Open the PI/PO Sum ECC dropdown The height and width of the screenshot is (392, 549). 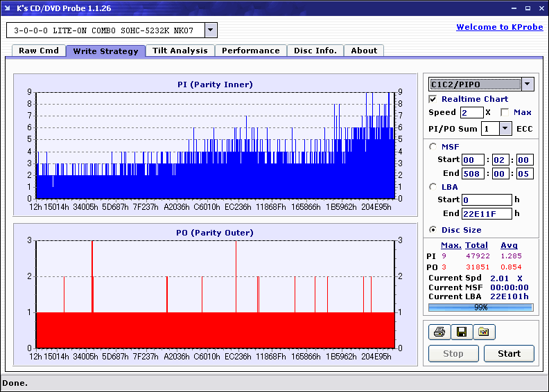coord(505,128)
